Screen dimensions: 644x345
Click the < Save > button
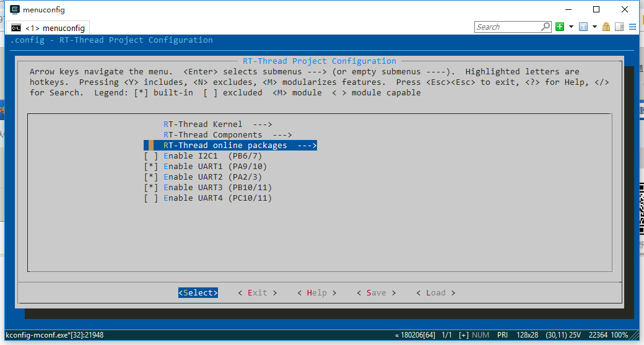click(x=376, y=292)
